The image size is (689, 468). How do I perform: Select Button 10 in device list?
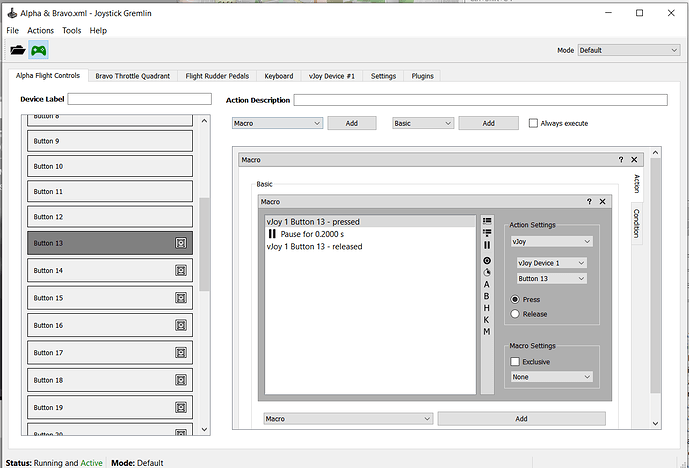click(110, 166)
